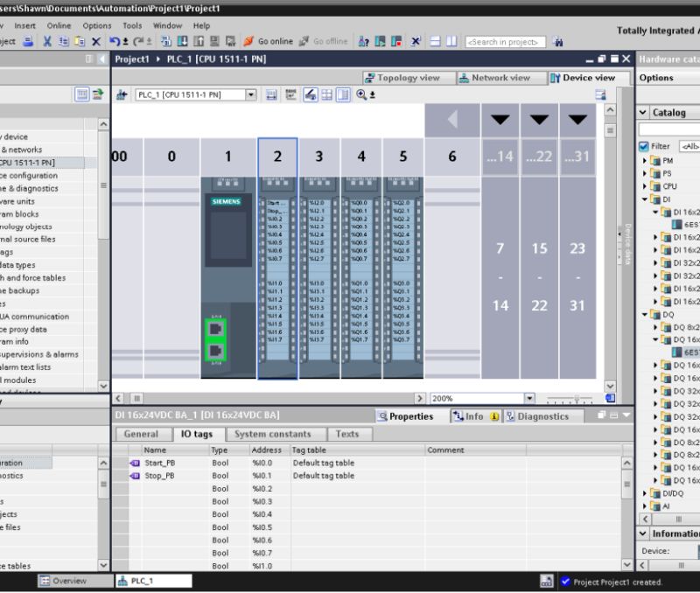Image resolution: width=700 pixels, height=593 pixels.
Task: Click the show module labels icon
Action: pyautogui.click(x=290, y=94)
